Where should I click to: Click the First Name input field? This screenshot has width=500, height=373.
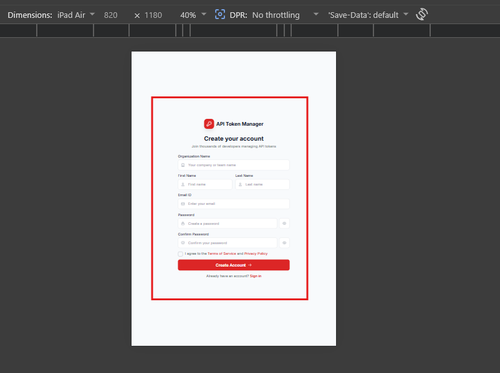tap(205, 184)
